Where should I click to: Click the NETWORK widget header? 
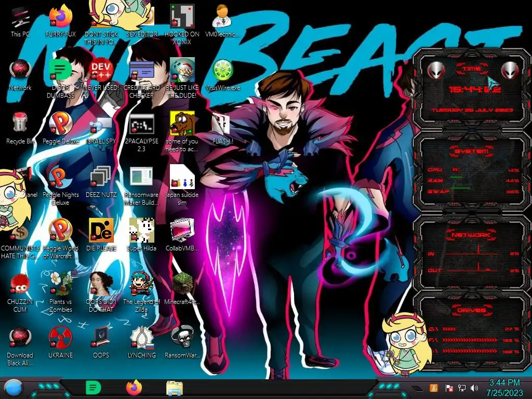[x=472, y=235]
